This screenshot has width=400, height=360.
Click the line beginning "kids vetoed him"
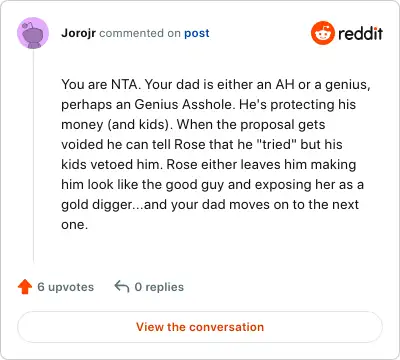point(209,165)
